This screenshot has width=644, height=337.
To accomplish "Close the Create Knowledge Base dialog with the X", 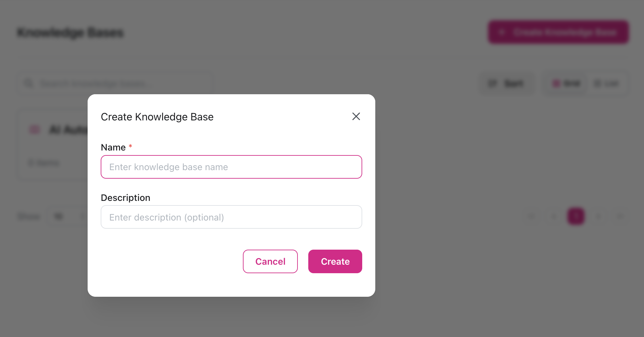I will 356,116.
